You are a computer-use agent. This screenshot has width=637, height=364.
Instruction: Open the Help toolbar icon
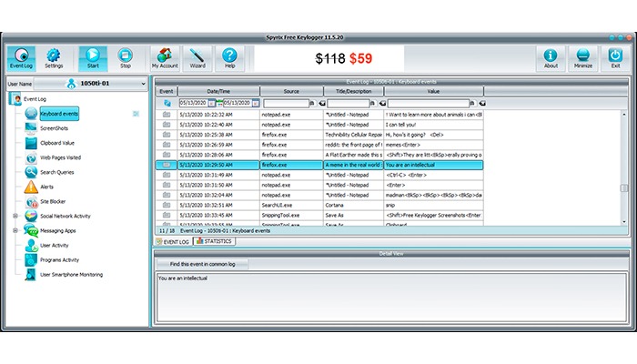[229, 58]
